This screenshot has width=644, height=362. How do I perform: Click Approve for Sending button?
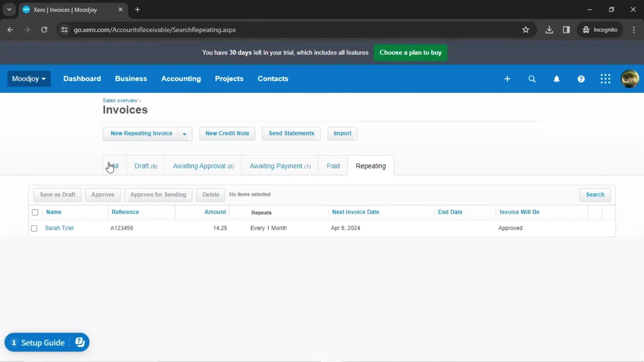point(158,195)
